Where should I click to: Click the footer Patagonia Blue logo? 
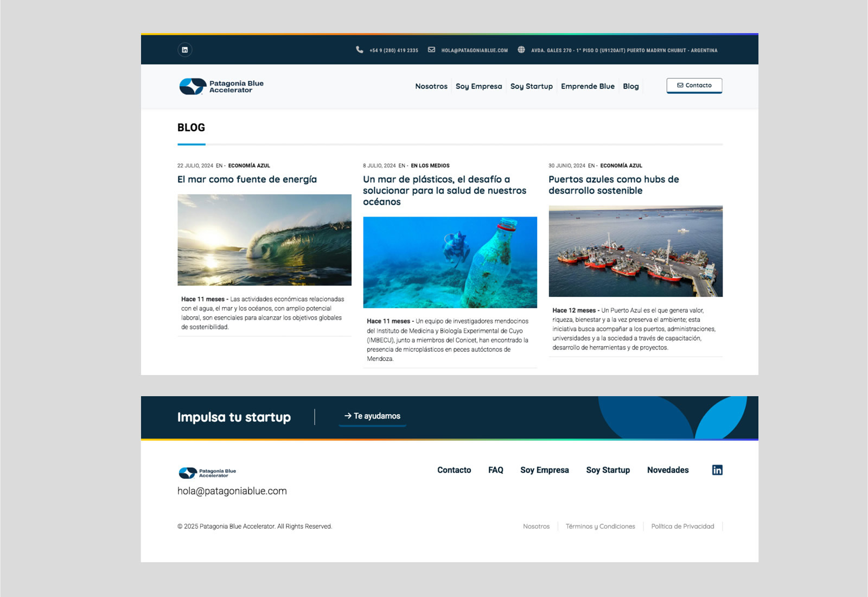pos(207,473)
